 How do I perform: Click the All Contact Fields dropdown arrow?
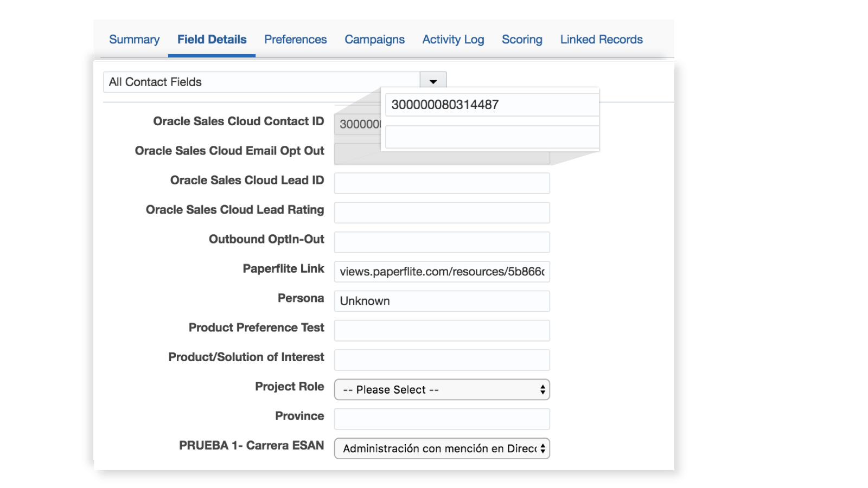coord(433,82)
